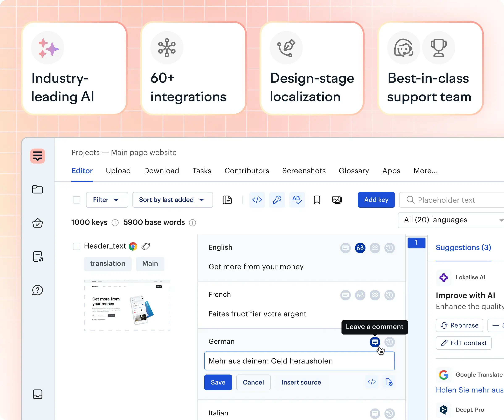
Task: Toggle the AB spellcheck toolbar icon
Action: coord(297,200)
